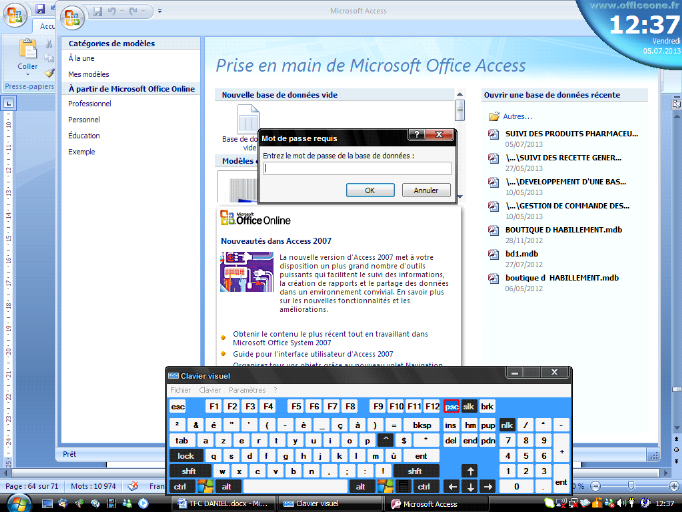
Task: Open SUIVI DES PRODUITS PHARMACEU database
Action: point(571,134)
